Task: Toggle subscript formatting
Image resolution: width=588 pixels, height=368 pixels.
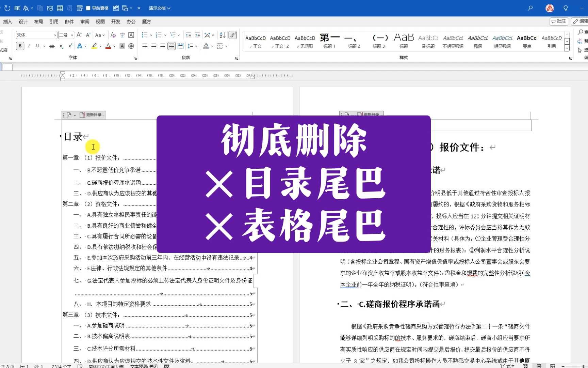Action: (x=61, y=46)
